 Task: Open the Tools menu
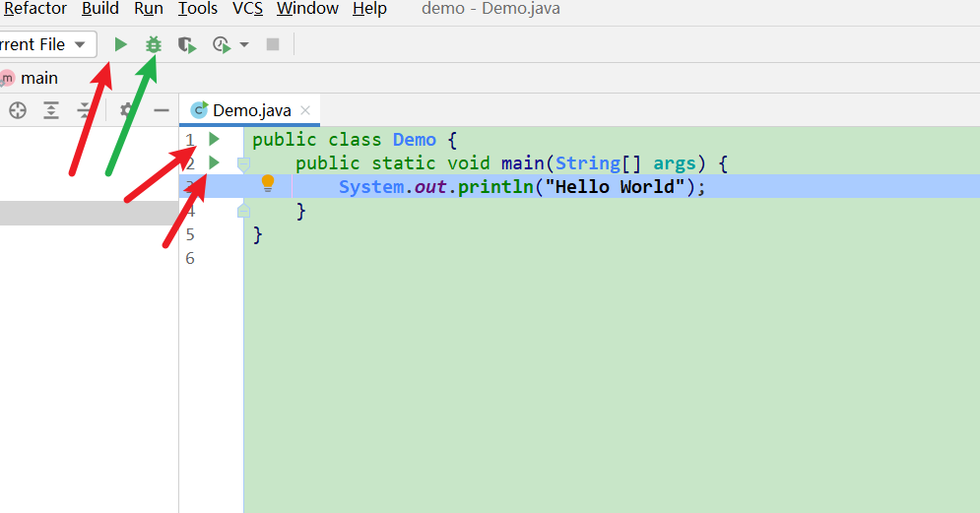point(198,9)
